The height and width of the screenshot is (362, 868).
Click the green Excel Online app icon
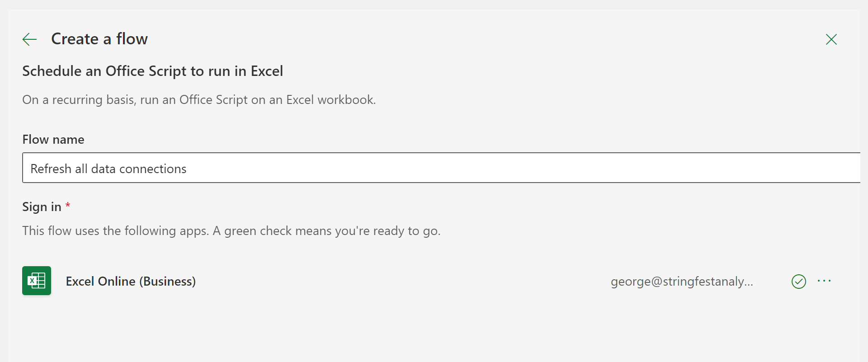(37, 281)
